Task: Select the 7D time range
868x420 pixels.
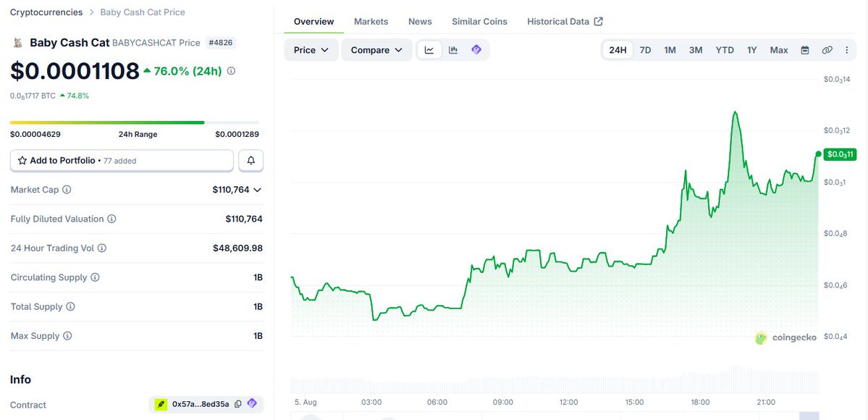Action: [x=646, y=50]
